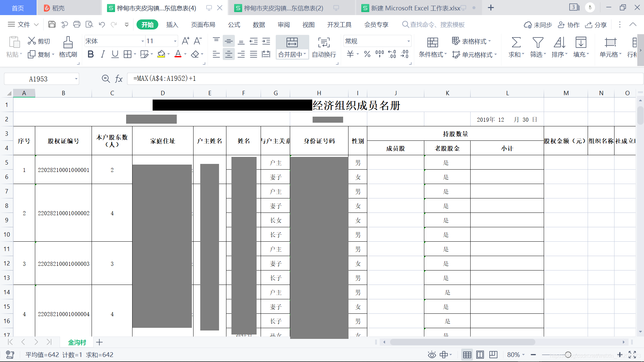The width and height of the screenshot is (644, 362).
Task: Toggle Bold formatting
Action: tap(91, 54)
